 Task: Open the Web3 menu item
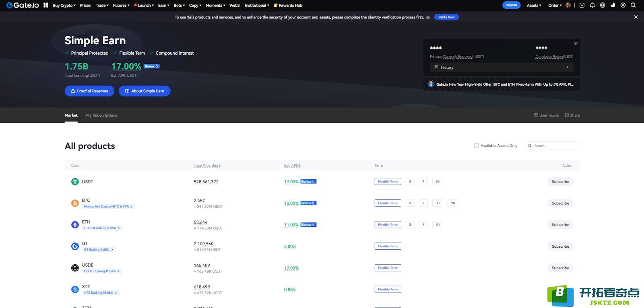click(234, 5)
